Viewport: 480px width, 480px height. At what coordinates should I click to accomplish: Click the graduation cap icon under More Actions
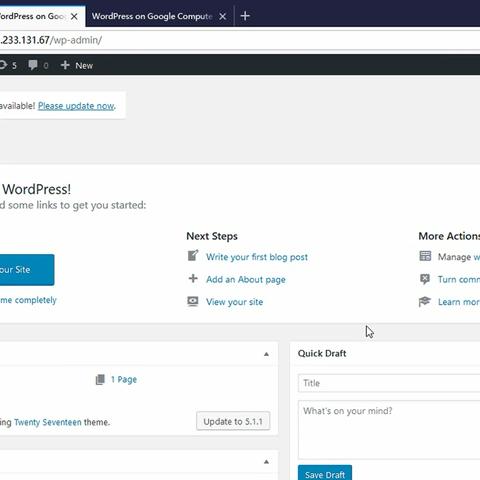click(x=425, y=301)
